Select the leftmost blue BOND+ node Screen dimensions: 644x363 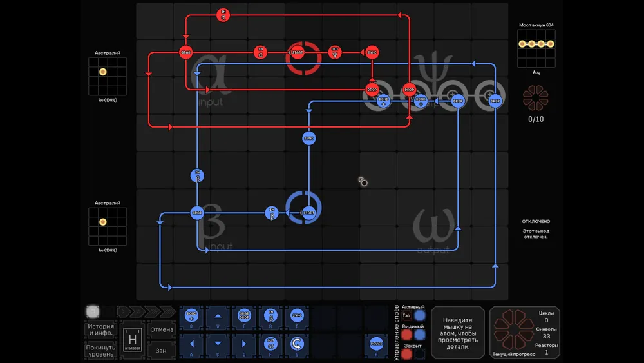coord(384,101)
